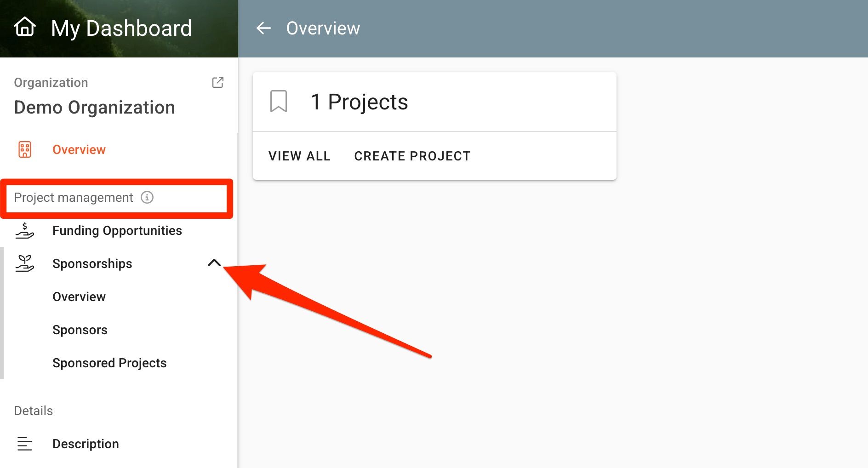Click the back arrow next to Overview
Viewport: 868px width, 468px height.
click(x=263, y=28)
